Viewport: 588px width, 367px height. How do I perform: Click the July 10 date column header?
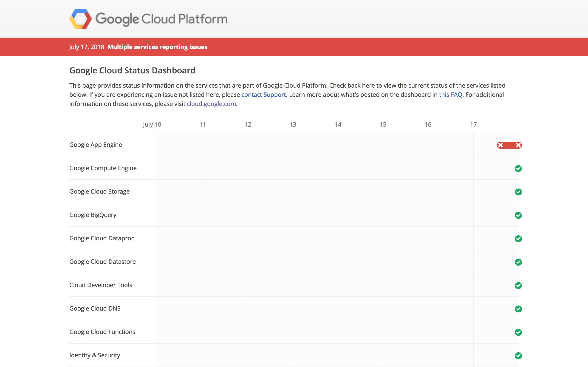click(x=152, y=125)
